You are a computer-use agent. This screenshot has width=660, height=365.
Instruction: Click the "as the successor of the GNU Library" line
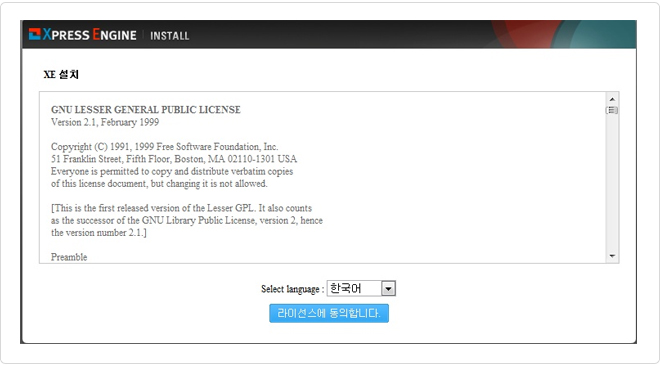pos(187,221)
